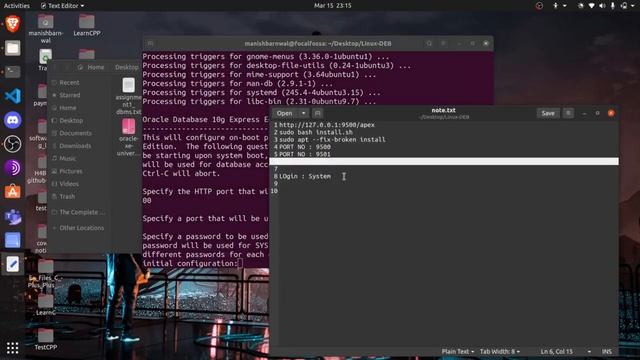Click the 'http://127.0.0.1:9500/apex' line
Viewport: 640px width, 360px height.
tap(327, 125)
